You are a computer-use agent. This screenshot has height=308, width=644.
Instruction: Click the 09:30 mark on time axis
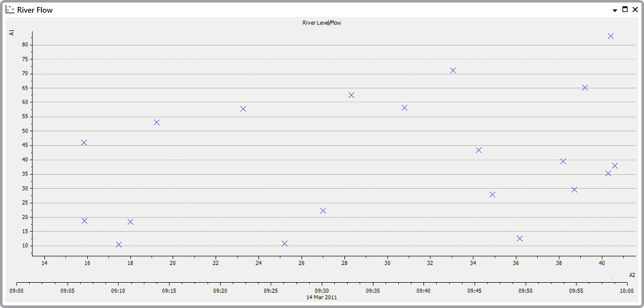(x=322, y=291)
